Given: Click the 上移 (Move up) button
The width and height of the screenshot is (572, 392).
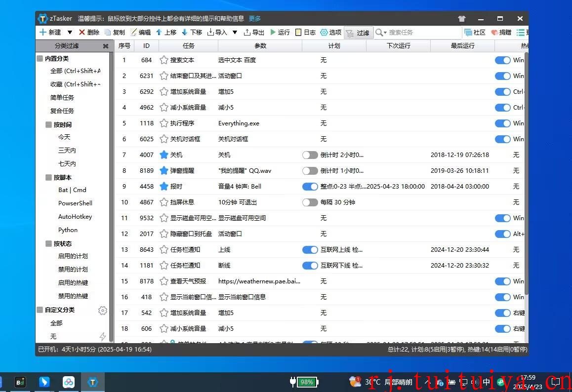Looking at the screenshot, I should pyautogui.click(x=166, y=33).
